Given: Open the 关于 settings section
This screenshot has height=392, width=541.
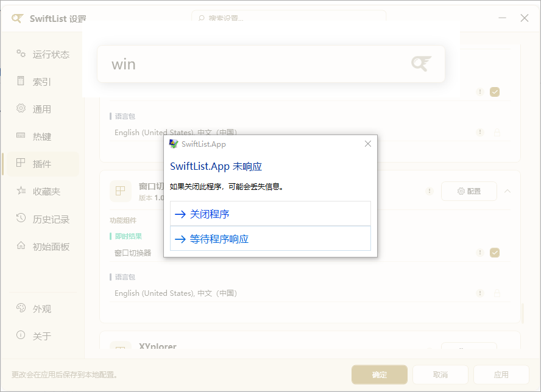Looking at the screenshot, I should pos(43,336).
